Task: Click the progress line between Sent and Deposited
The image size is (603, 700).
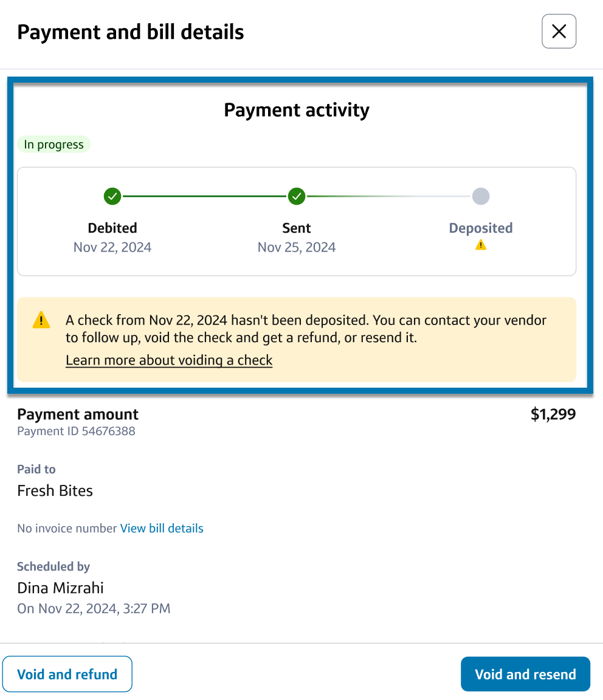Action: click(x=389, y=196)
